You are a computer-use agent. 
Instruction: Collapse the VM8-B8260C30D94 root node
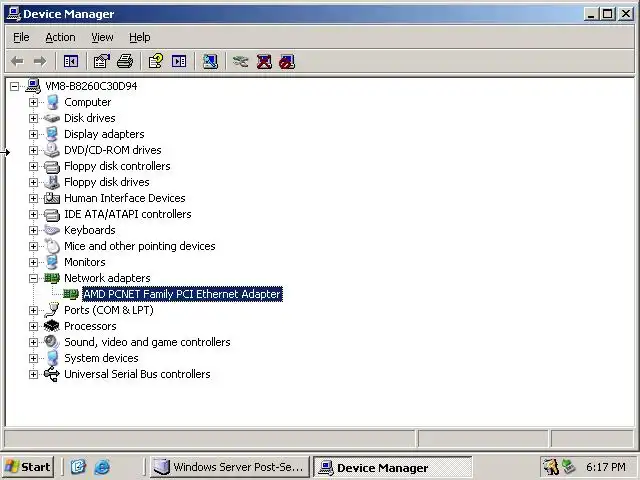pos(14,86)
